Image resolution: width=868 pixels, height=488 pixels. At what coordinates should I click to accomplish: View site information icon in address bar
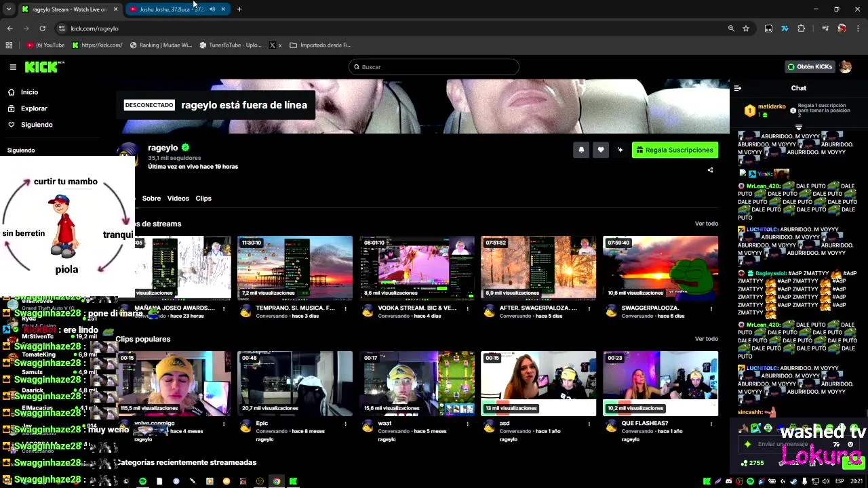pyautogui.click(x=61, y=28)
